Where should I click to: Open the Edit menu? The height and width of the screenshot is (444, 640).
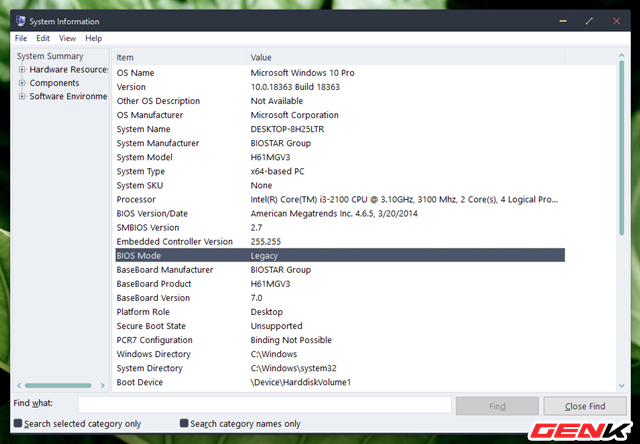pos(43,38)
